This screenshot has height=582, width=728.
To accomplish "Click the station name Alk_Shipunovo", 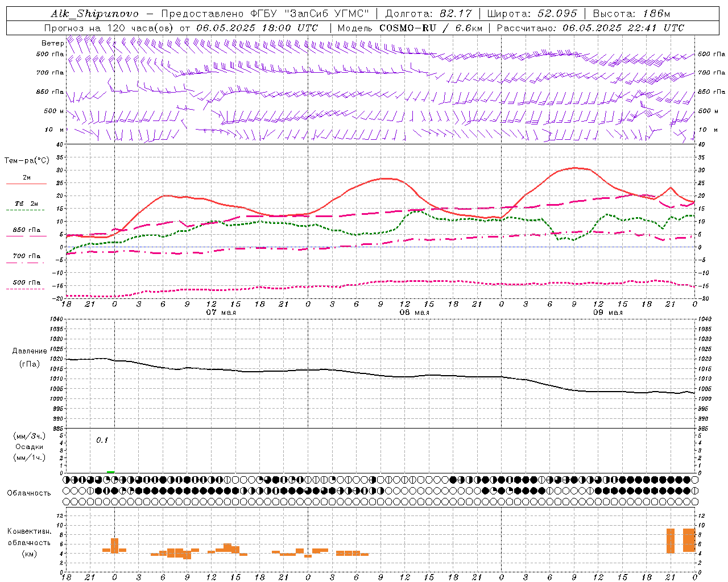I will (95, 14).
